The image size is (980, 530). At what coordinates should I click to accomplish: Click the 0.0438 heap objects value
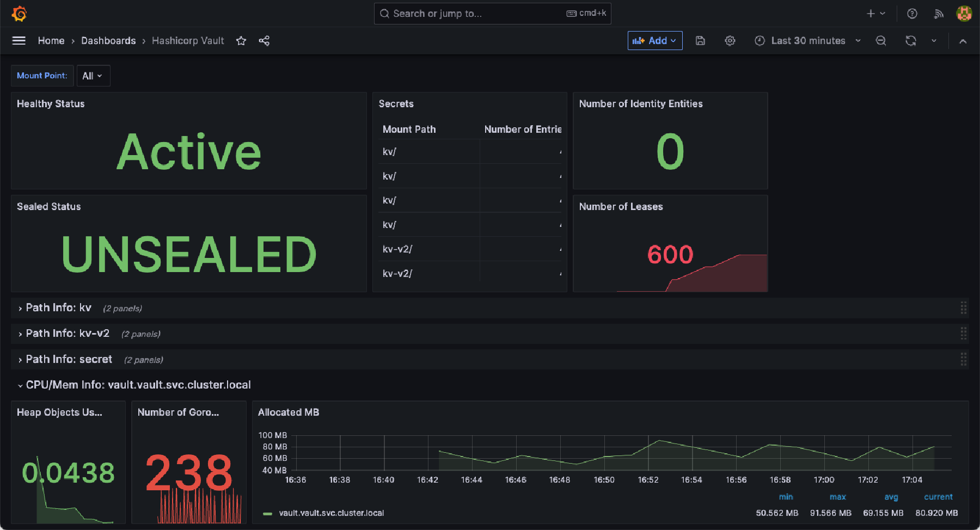(69, 472)
